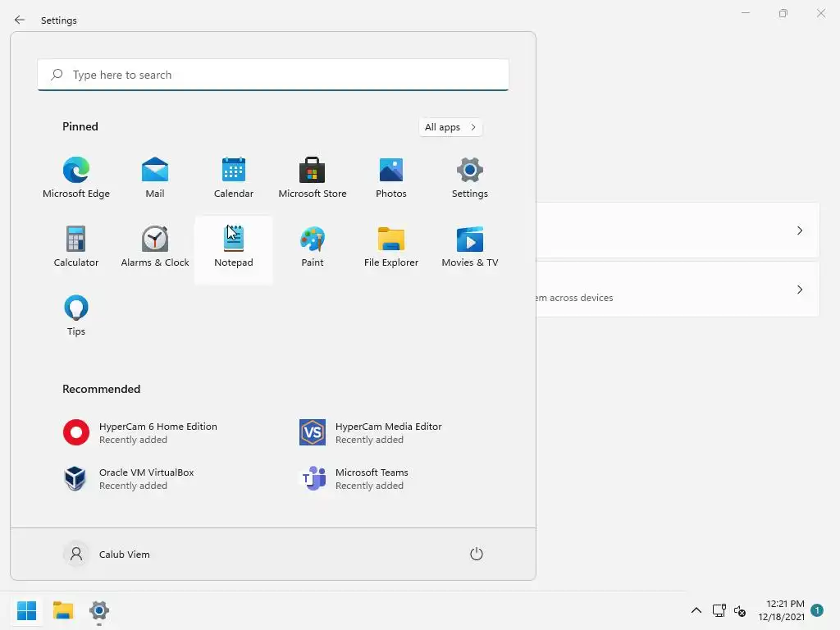Open muted volume tray icon

[x=740, y=610]
